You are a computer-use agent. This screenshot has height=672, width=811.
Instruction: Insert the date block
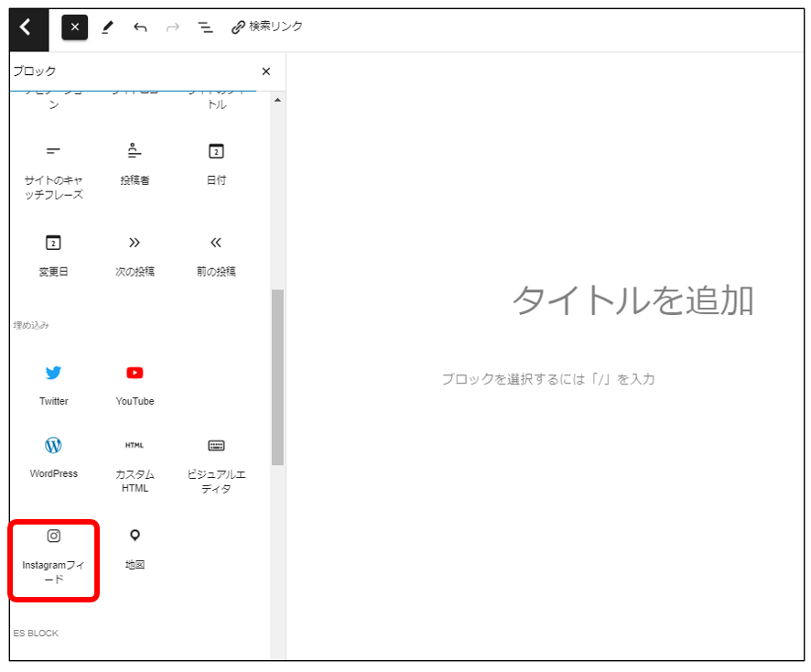click(x=216, y=163)
